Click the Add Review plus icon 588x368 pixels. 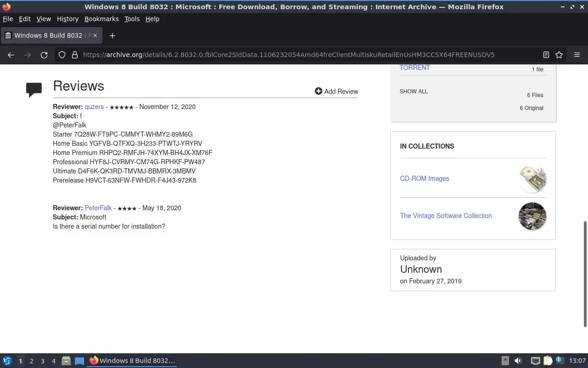318,91
